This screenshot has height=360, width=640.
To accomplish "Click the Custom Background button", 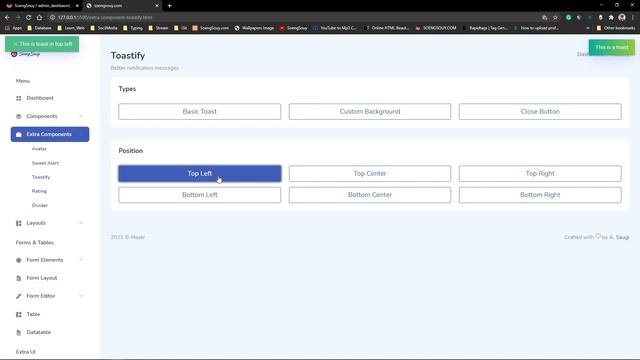I will coord(370,111).
